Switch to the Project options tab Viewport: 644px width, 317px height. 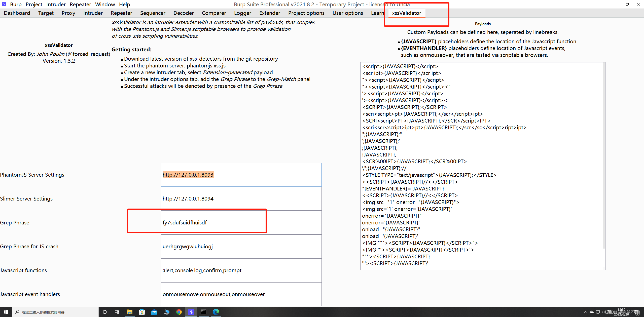click(306, 13)
